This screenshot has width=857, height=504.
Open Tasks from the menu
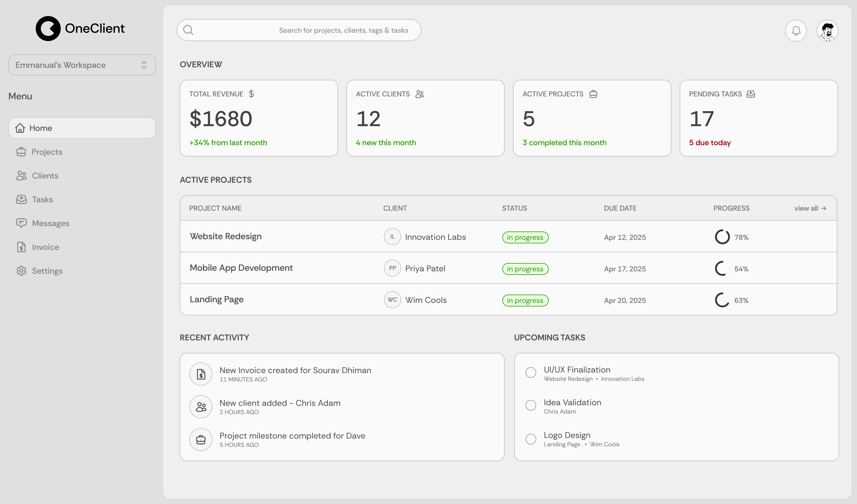point(43,199)
